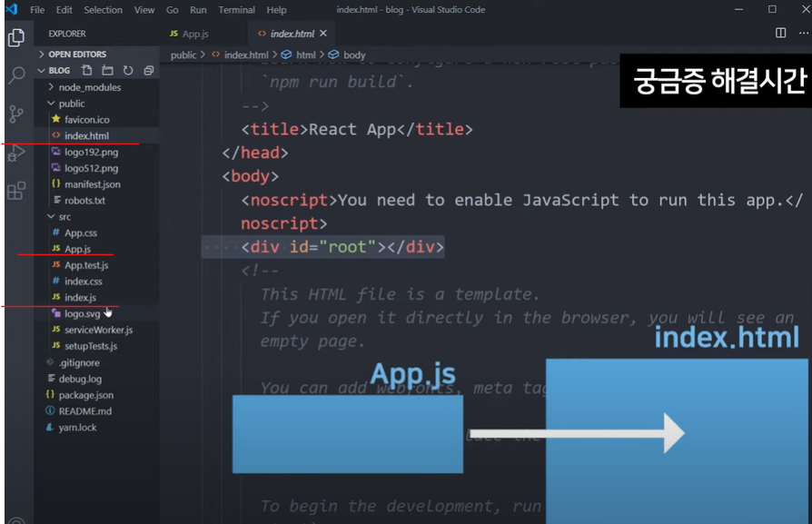812x524 pixels.
Task: Open logo512.png in Explorer
Action: click(x=97, y=168)
